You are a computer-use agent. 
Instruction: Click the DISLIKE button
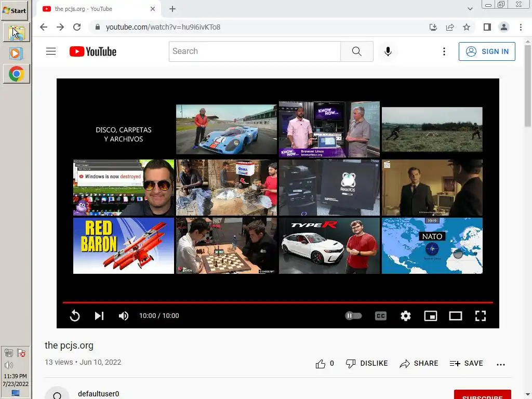(x=367, y=364)
